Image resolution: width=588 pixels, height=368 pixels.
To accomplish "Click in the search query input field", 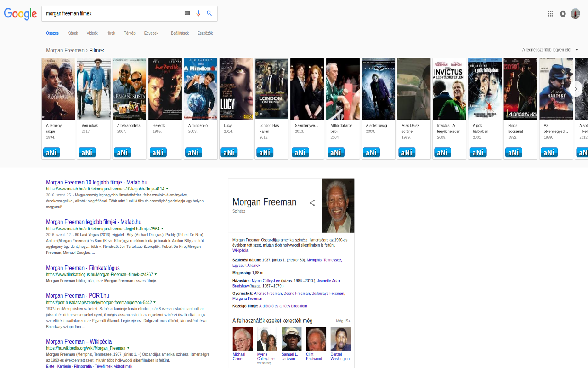I will [x=113, y=13].
